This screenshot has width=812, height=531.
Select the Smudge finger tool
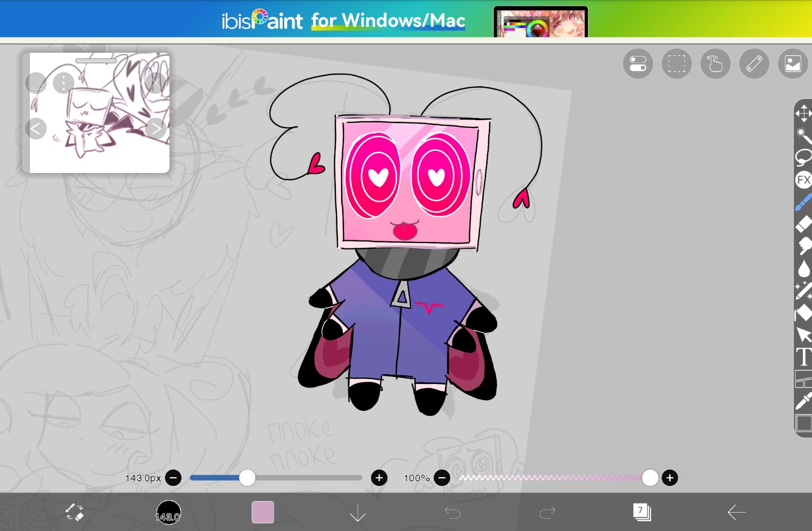(x=803, y=246)
